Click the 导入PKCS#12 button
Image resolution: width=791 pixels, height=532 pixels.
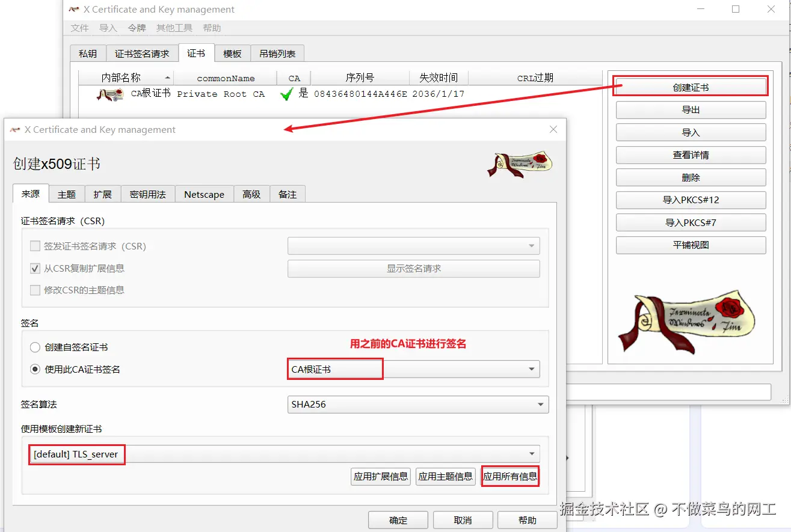(x=691, y=200)
